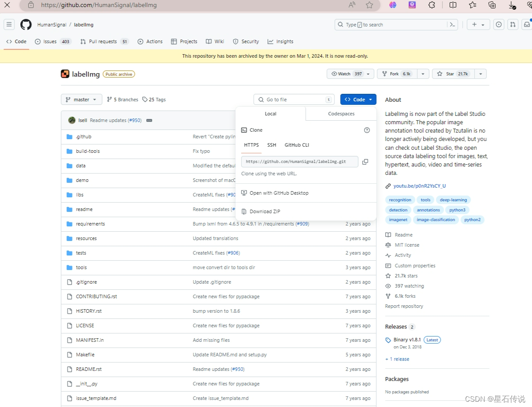The image size is (532, 407).
Task: Open the Pull requests tab
Action: click(x=104, y=41)
